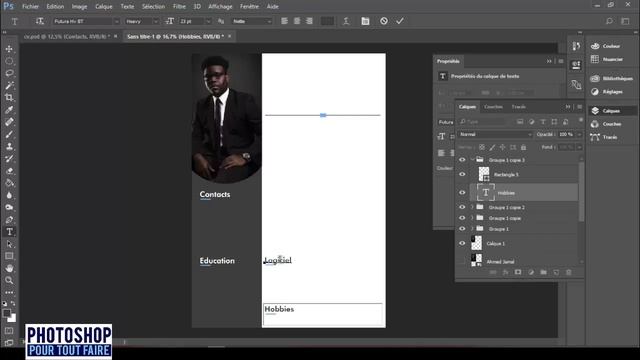This screenshot has width=640, height=360.
Task: Hide the Calque 1 layer
Action: (x=462, y=243)
